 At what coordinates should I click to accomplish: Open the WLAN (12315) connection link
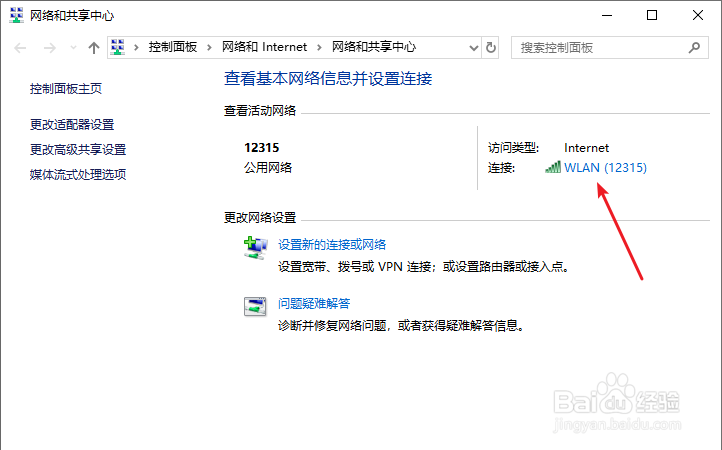[x=605, y=167]
